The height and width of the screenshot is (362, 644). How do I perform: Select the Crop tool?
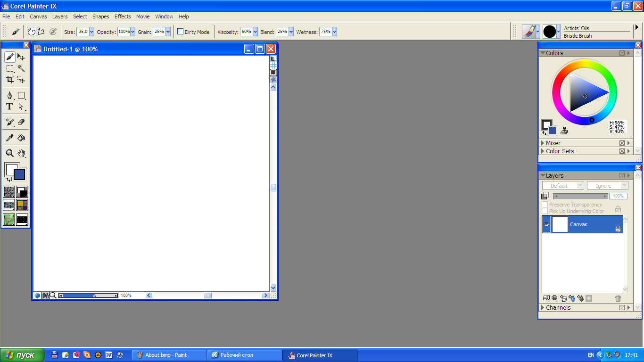(9, 80)
